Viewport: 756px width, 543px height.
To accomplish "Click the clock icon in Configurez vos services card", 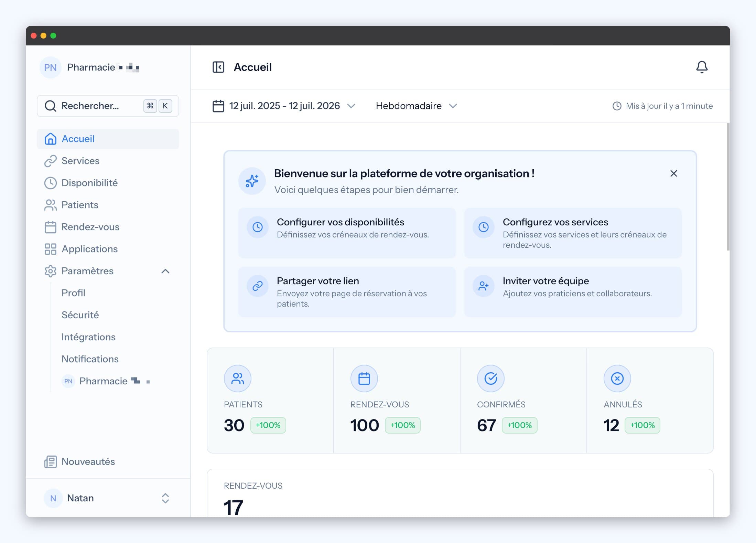I will click(x=484, y=227).
